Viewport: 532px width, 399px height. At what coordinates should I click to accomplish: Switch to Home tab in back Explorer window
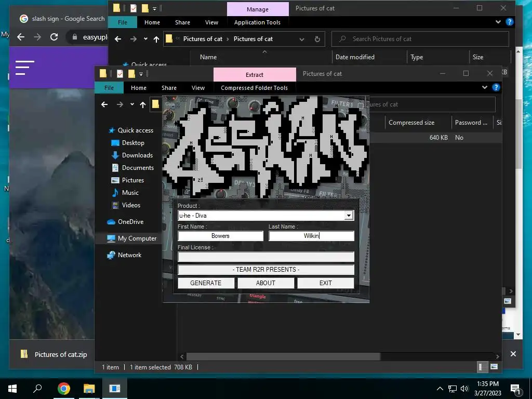coord(152,22)
